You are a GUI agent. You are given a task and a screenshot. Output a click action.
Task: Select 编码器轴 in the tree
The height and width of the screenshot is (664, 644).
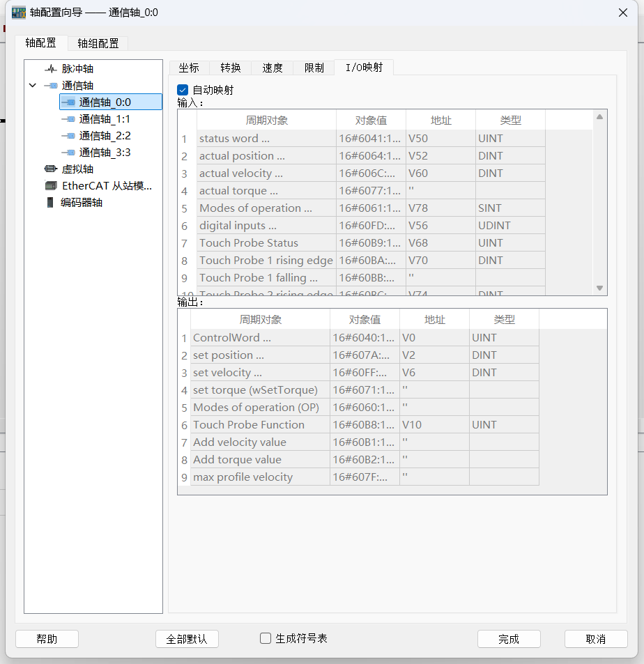tap(82, 203)
